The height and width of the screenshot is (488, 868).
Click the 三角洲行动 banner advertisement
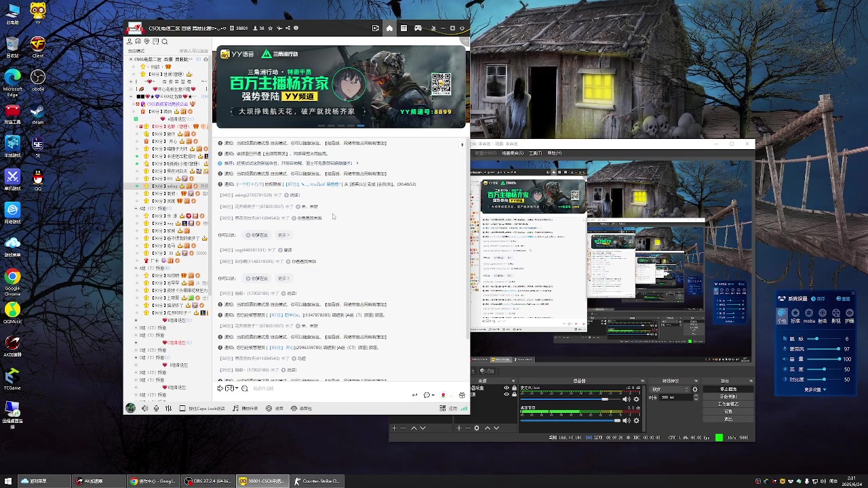[341, 87]
